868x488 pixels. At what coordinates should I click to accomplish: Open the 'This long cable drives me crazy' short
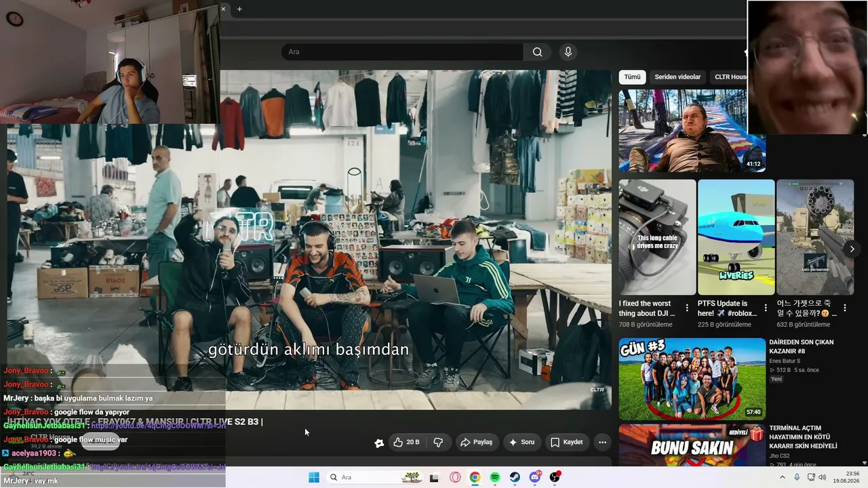(657, 237)
